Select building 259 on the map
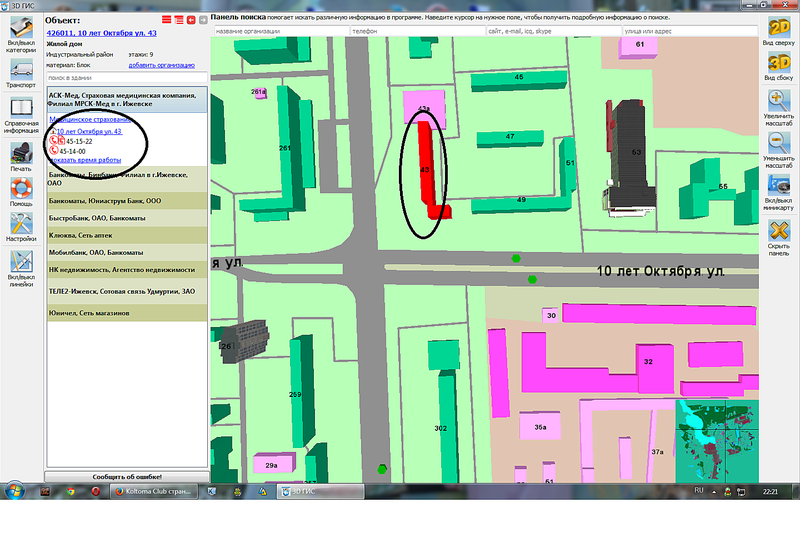The width and height of the screenshot is (800, 548). 303,393
